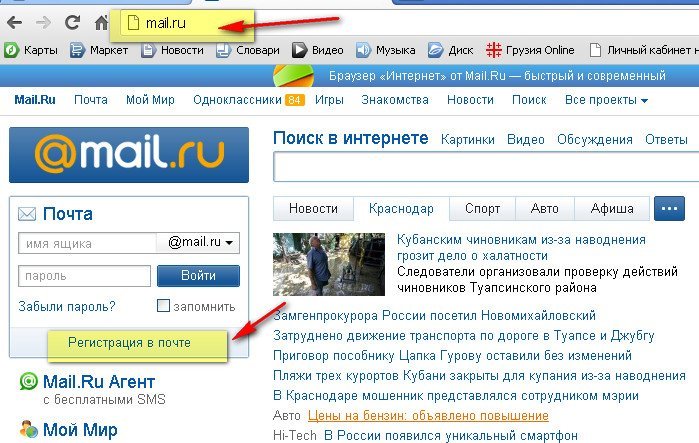Image resolution: width=699 pixels, height=443 pixels.
Task: Open В России появился уникальный смартфон
Action: point(451,435)
